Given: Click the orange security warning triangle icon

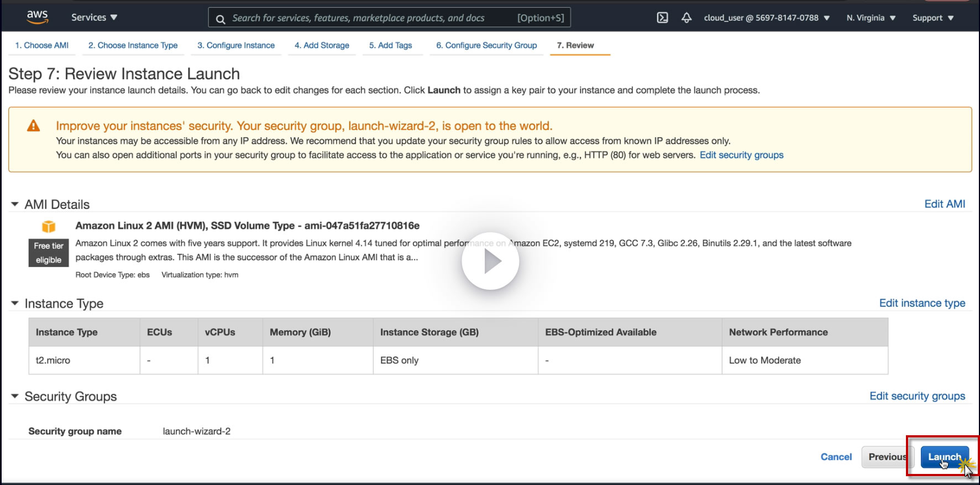Looking at the screenshot, I should [34, 126].
